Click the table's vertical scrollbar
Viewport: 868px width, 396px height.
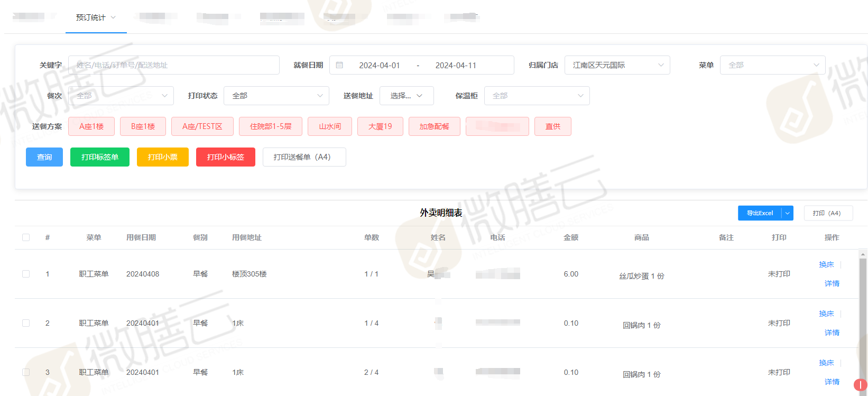point(863,317)
